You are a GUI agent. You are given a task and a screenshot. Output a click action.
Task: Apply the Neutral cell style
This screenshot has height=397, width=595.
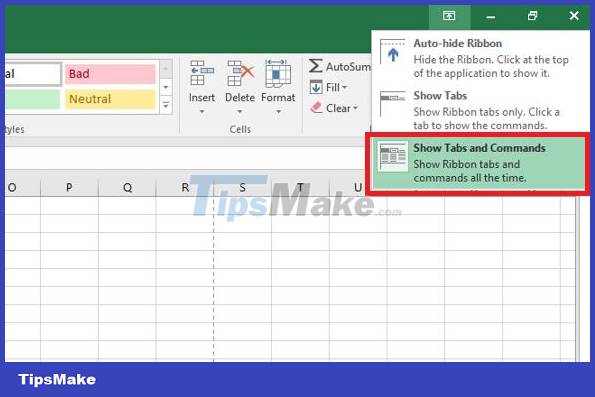(110, 99)
